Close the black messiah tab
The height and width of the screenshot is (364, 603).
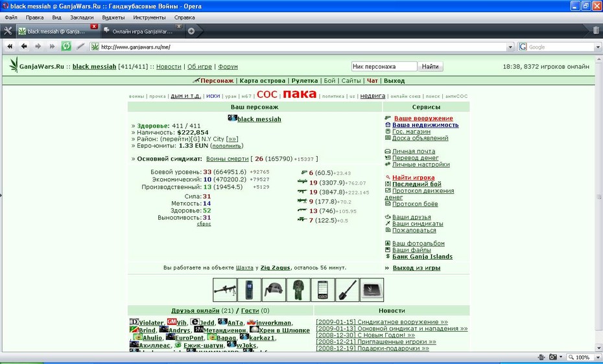point(94,27)
